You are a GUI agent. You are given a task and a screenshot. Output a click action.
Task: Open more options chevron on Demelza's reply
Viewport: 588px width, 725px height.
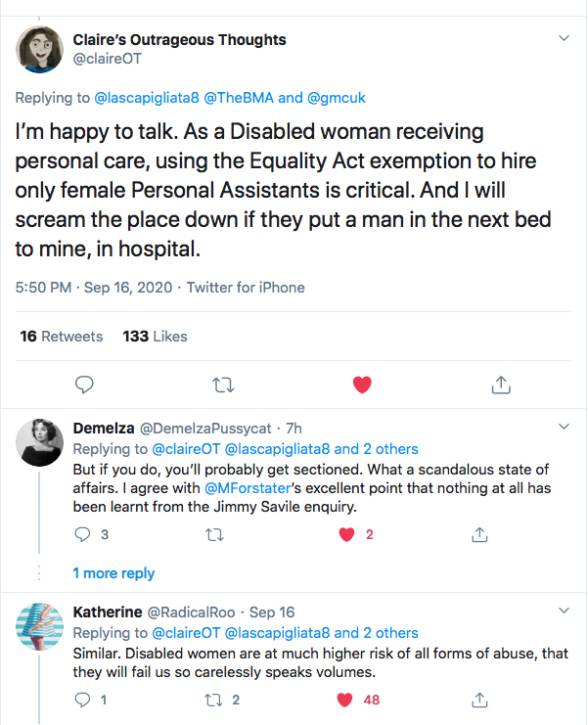tap(564, 427)
